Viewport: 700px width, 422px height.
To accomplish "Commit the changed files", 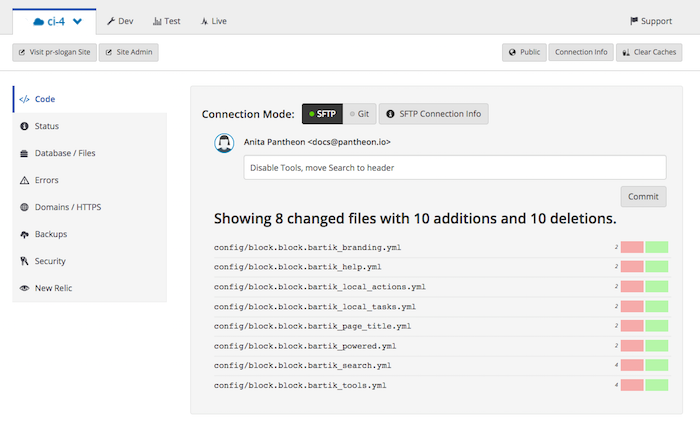I will pos(643,197).
